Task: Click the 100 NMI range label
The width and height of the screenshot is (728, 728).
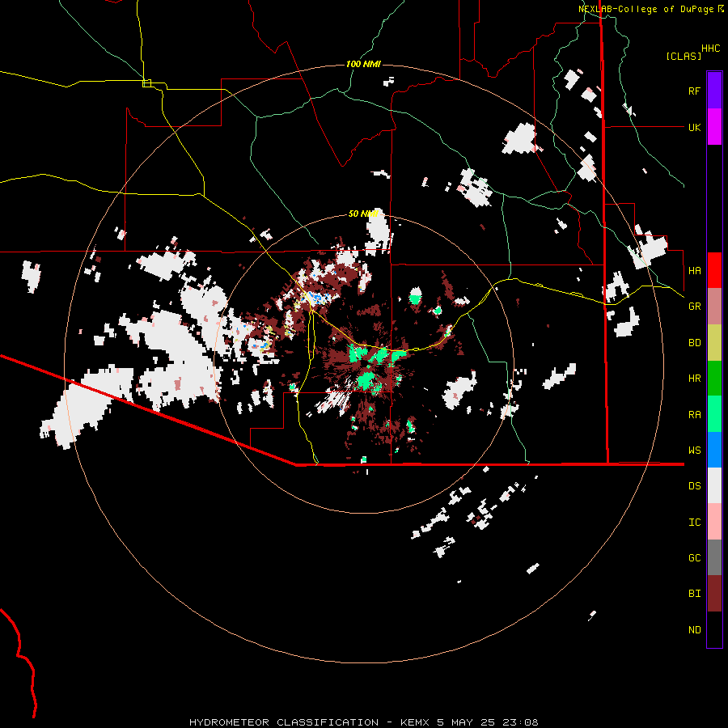Action: tap(363, 64)
